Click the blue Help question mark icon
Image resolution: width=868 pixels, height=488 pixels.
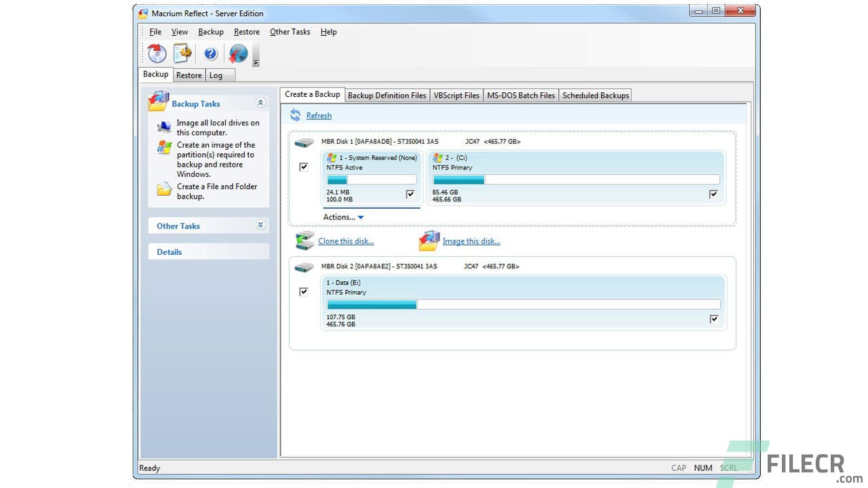(x=210, y=54)
